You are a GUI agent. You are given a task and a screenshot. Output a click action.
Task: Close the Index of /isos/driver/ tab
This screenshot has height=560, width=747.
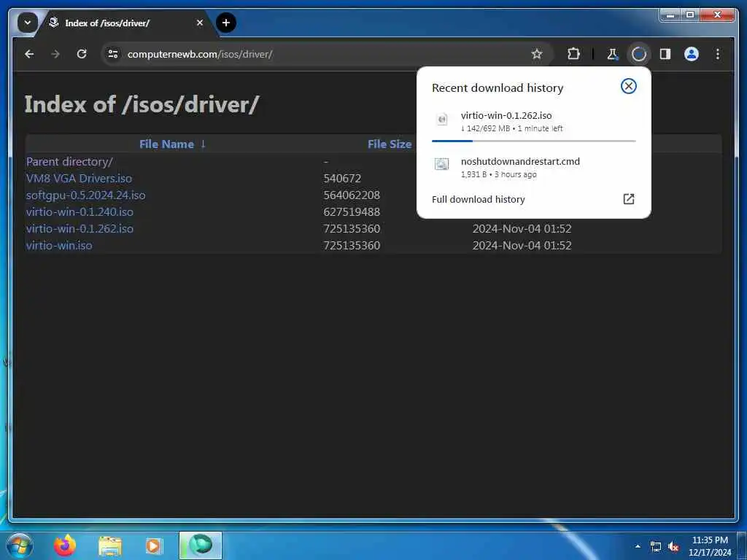[x=200, y=23]
